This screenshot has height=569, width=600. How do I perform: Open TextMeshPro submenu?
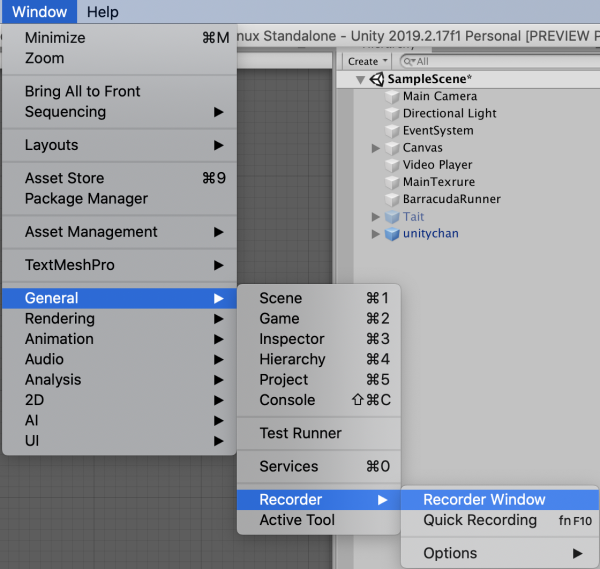(119, 265)
